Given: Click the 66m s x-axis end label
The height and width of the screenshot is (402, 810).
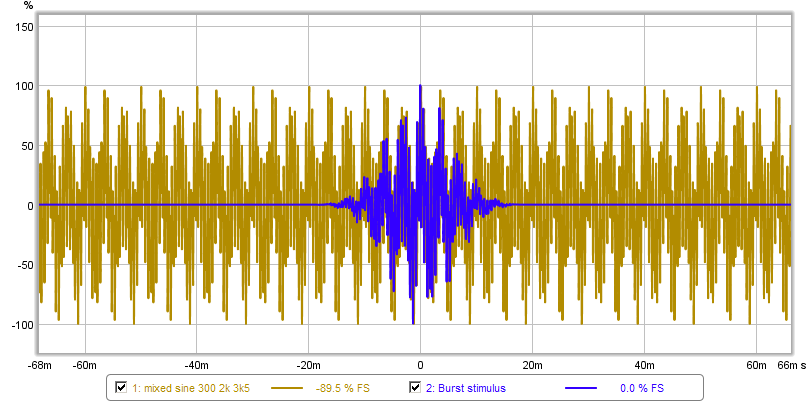Looking at the screenshot, I should (x=791, y=366).
